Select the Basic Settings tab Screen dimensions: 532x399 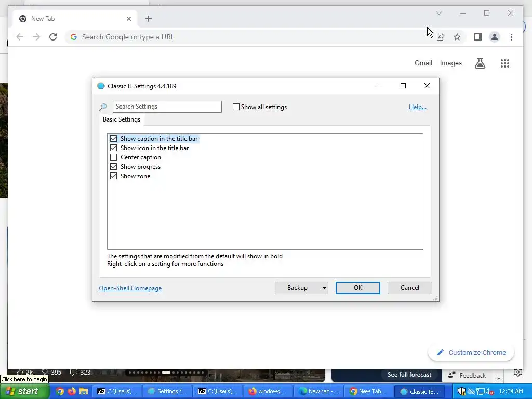pos(122,119)
